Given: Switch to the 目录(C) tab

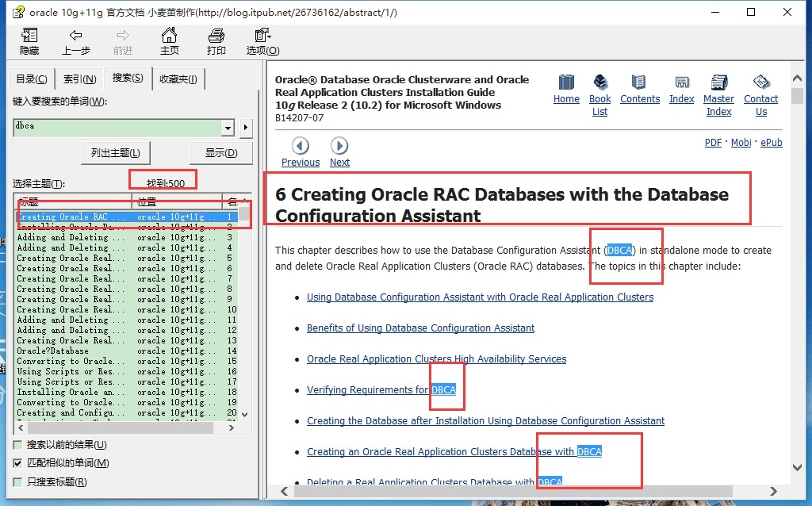Looking at the screenshot, I should [x=32, y=79].
